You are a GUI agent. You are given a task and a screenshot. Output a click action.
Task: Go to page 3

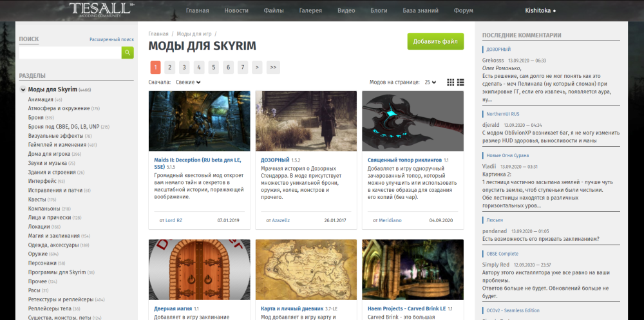[184, 67]
